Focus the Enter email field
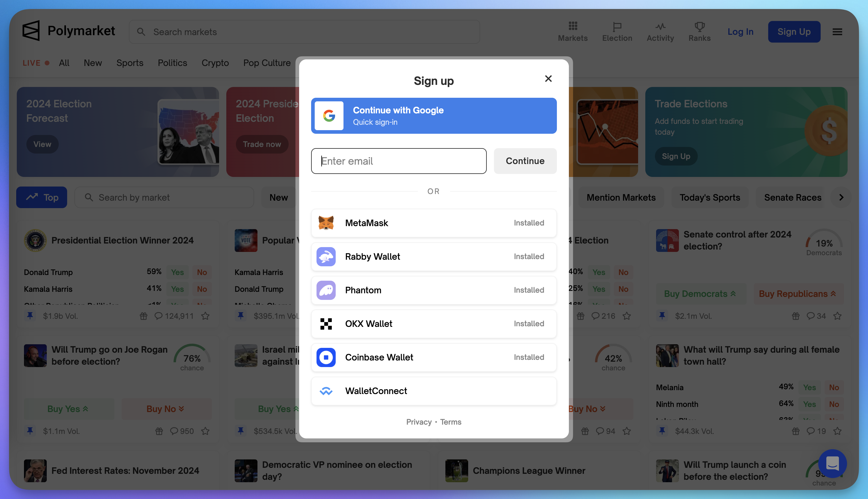This screenshot has height=499, width=868. (x=399, y=161)
